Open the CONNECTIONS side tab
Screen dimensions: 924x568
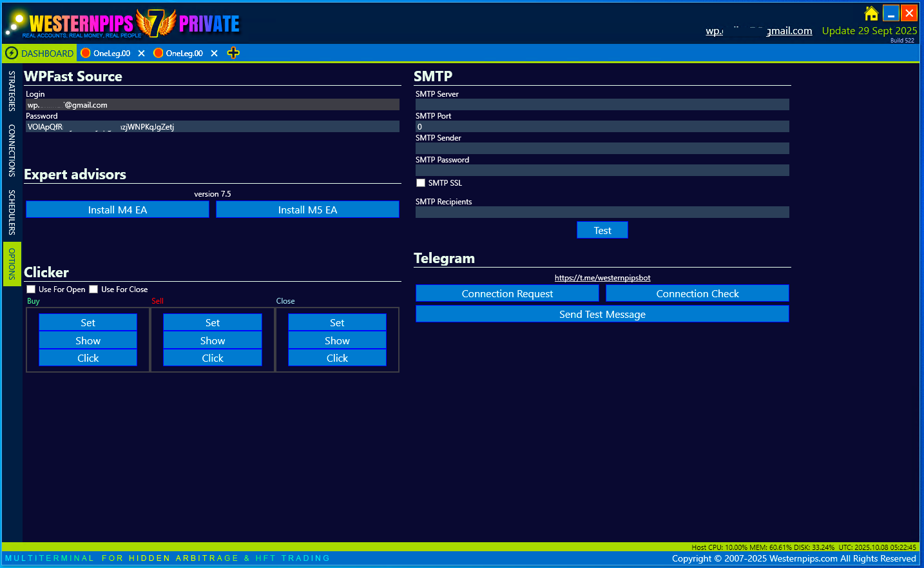pyautogui.click(x=12, y=151)
